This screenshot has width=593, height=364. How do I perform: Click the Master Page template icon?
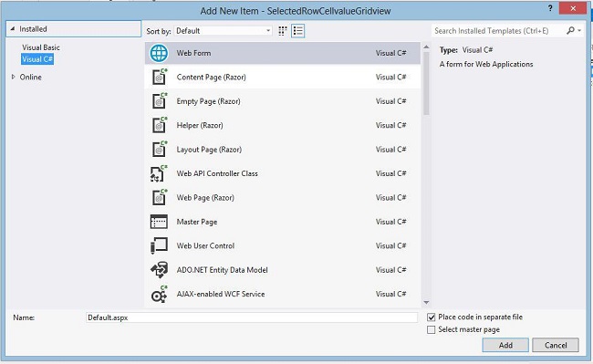point(159,222)
